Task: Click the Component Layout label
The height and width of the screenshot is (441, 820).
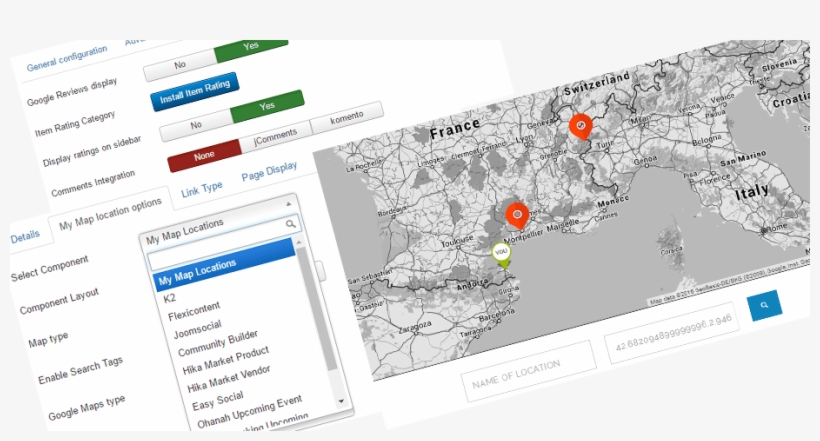Action: (59, 301)
